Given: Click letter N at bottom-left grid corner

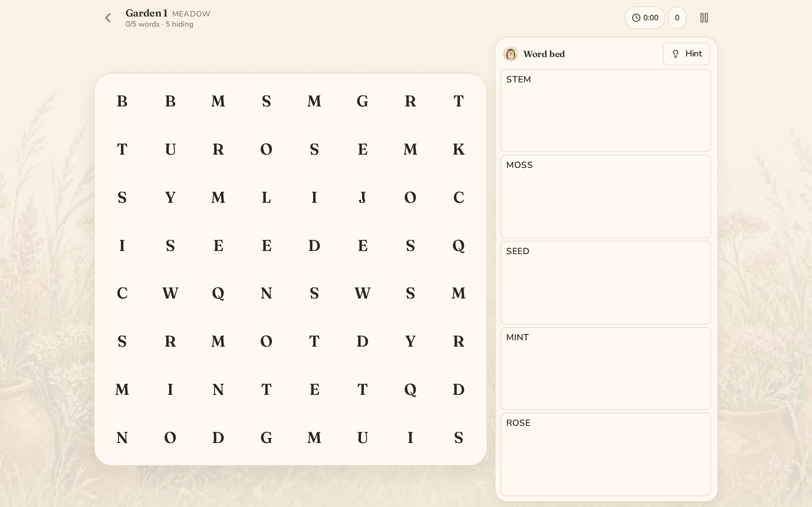Looking at the screenshot, I should 122,438.
